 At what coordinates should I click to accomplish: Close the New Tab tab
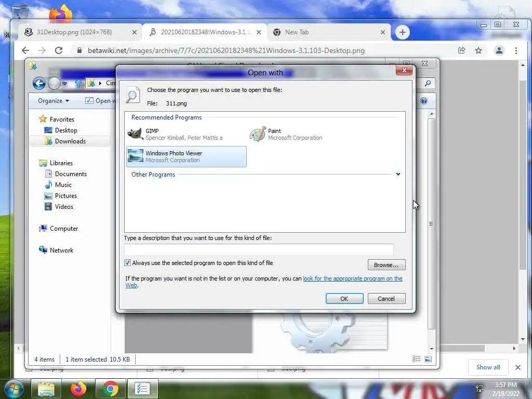click(x=383, y=32)
